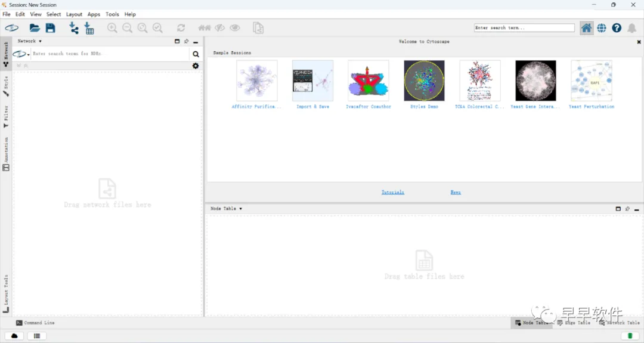This screenshot has width=644, height=343.
Task: Apply preferred layout refresh icon
Action: tap(181, 28)
